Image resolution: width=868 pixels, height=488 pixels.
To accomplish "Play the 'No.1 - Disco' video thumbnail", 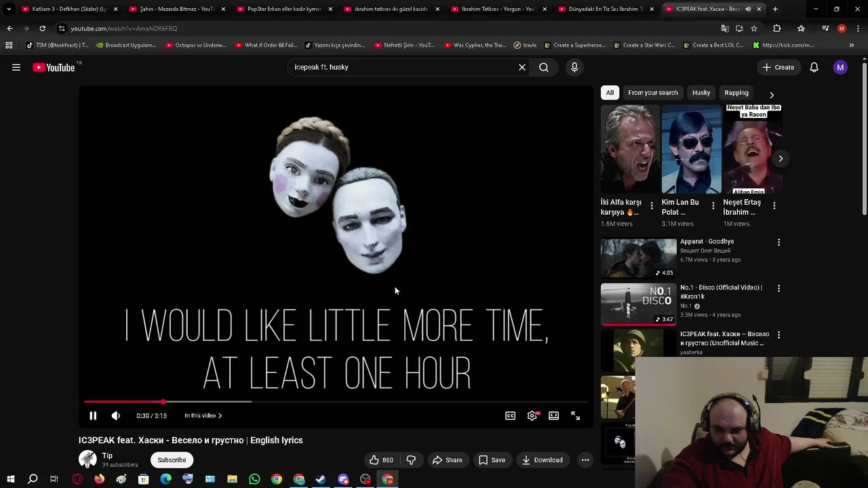I will 638,304.
